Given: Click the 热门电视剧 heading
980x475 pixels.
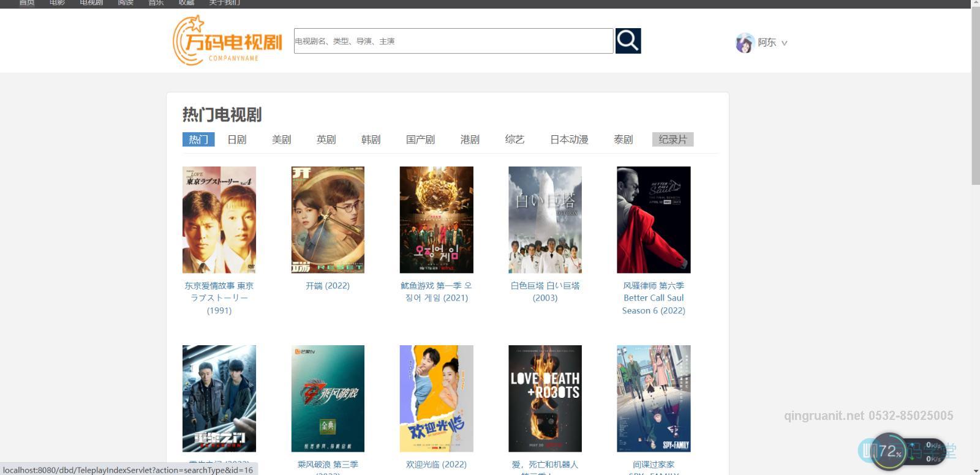Looking at the screenshot, I should tap(222, 114).
